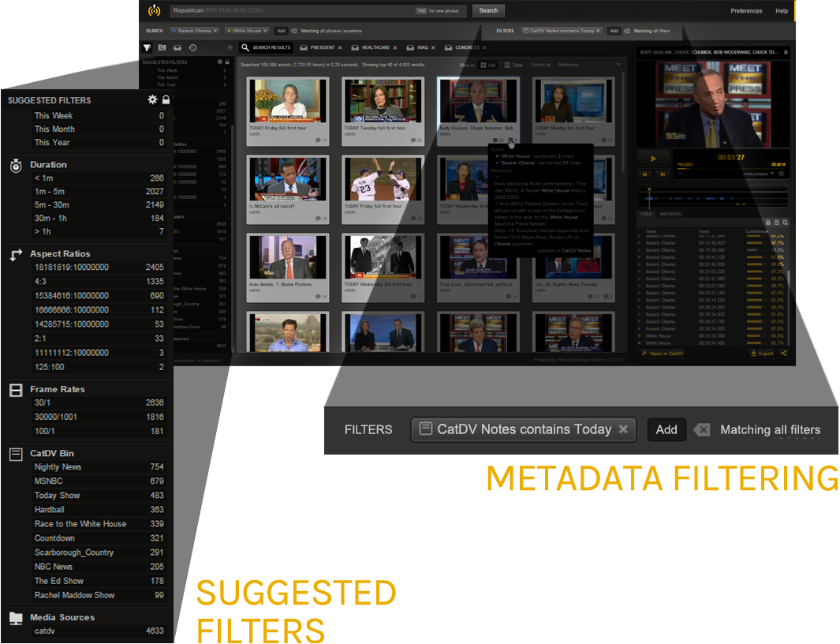840x644 pixels.
Task: Select the Race to the White House filter
Action: point(99,524)
